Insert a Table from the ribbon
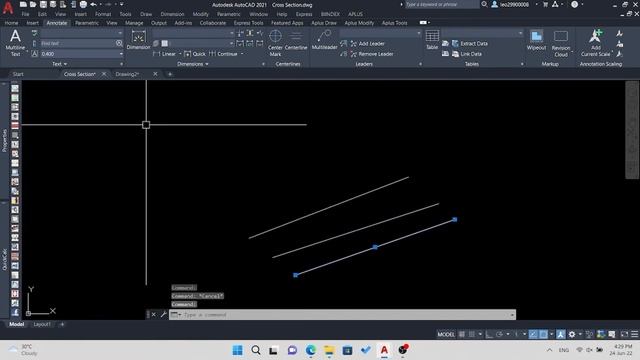This screenshot has height=360, width=640. [432, 39]
